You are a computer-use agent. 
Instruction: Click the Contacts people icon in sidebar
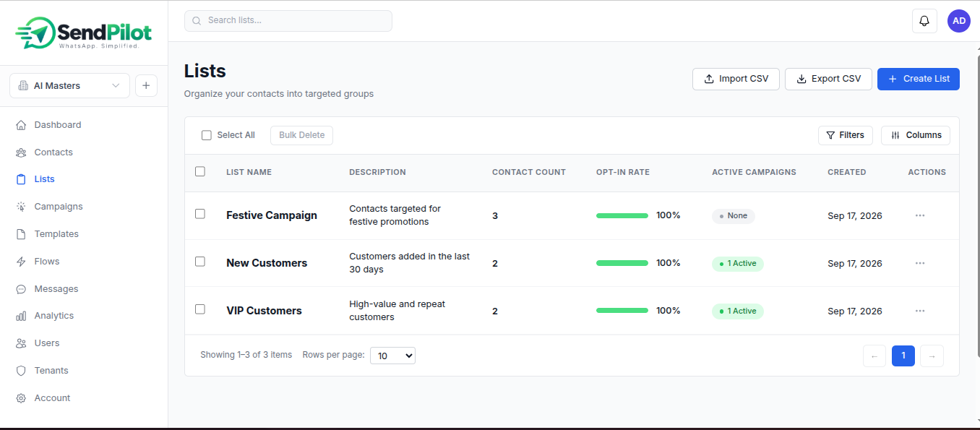[21, 152]
